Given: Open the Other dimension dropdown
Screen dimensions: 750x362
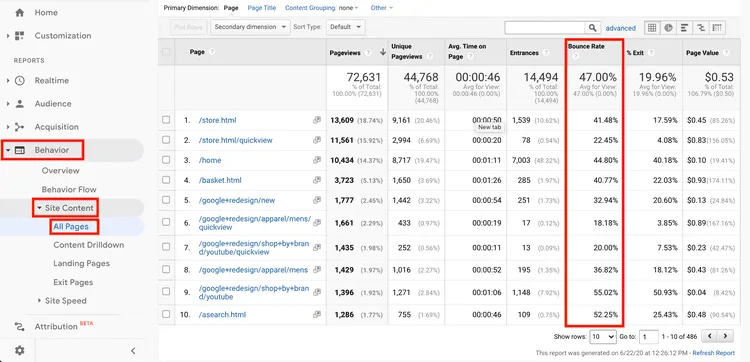Looking at the screenshot, I should 382,8.
